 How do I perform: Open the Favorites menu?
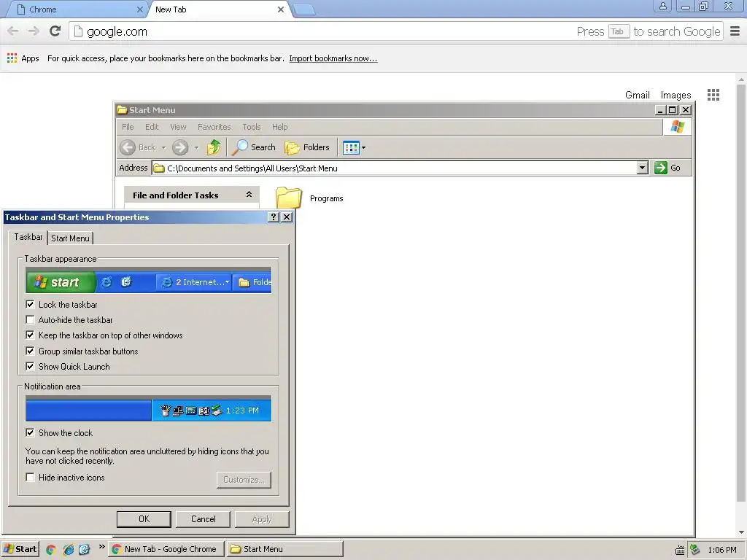point(214,127)
